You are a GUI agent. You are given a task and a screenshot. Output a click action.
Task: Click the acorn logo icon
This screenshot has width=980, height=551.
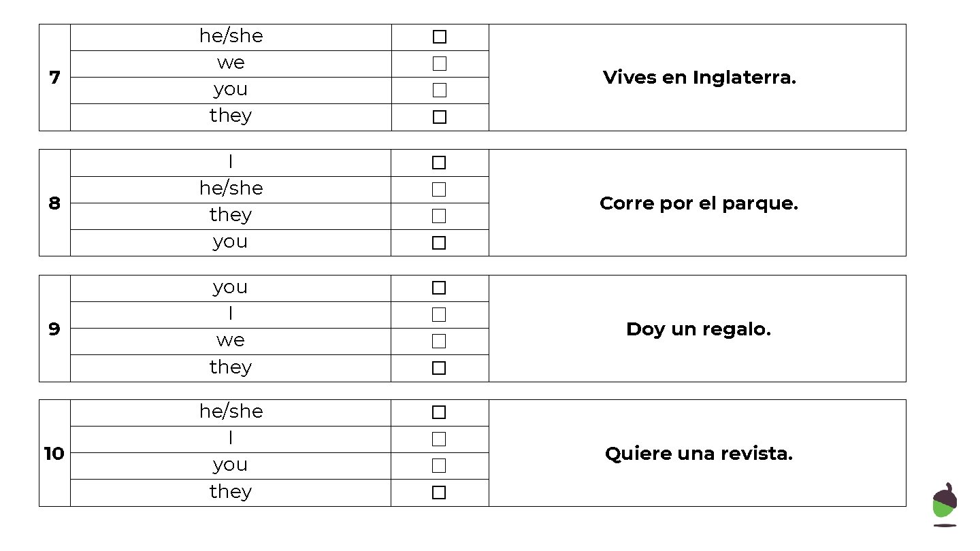tap(945, 504)
